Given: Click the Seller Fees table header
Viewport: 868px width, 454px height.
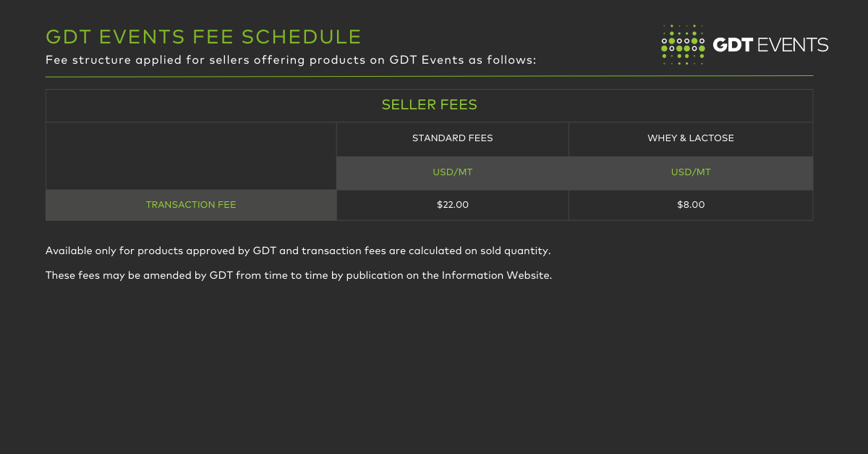Looking at the screenshot, I should 429,105.
